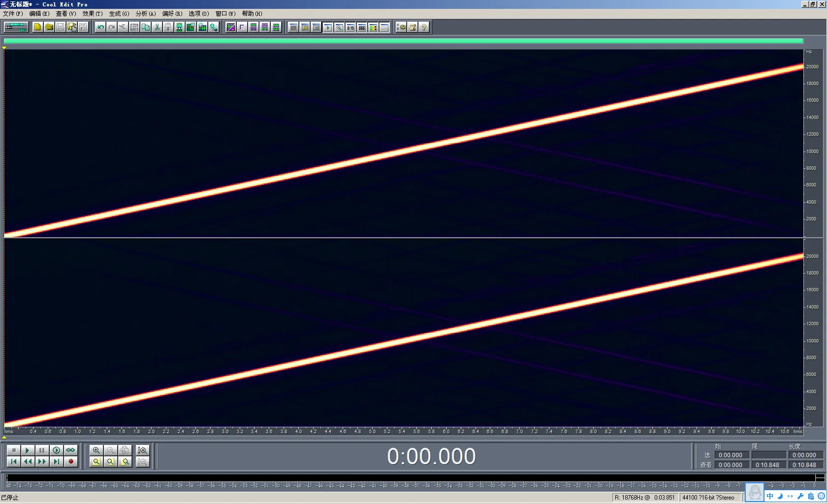This screenshot has height=504, width=827.
Task: Switch to multitrack view with waveform toggle icon
Action: coord(16,27)
